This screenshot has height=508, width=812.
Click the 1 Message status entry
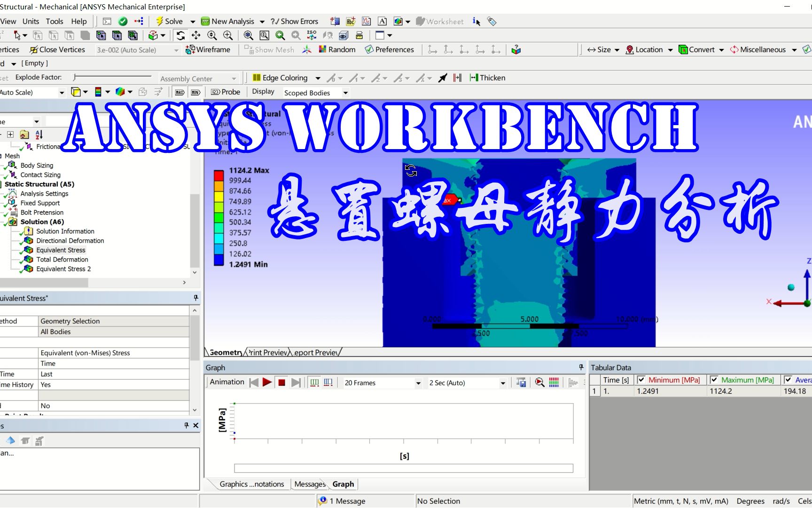342,501
